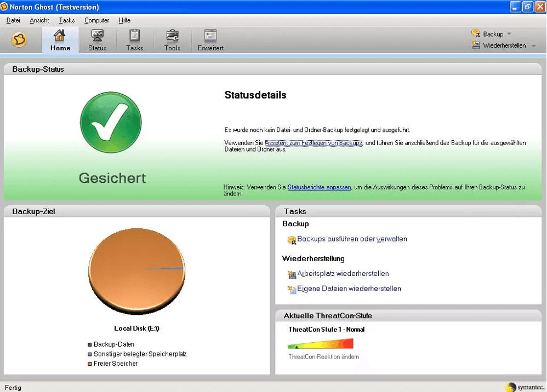This screenshot has height=392, width=547.
Task: Open Assistent zum Festlegen von Backups link
Action: tap(314, 143)
